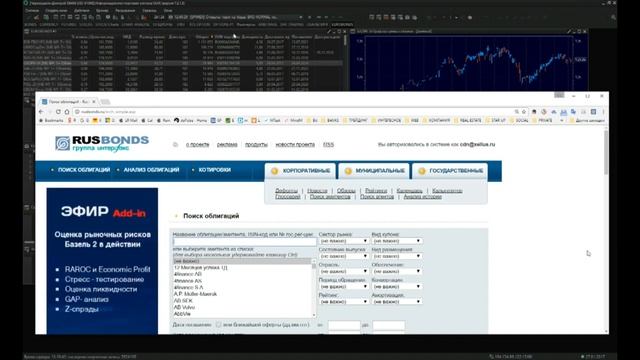Image resolution: width=640 pixels, height=360 pixels.
Task: Open the ПОИСК ОБЛИГАЦИЙ menu
Action: pos(84,170)
